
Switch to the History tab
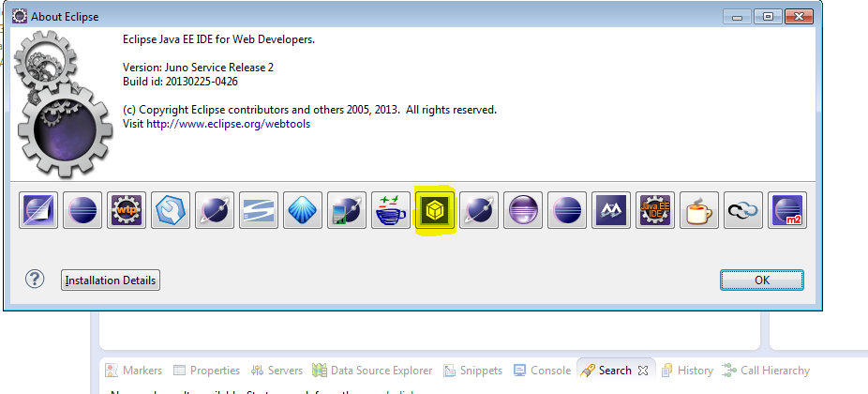pyautogui.click(x=687, y=371)
